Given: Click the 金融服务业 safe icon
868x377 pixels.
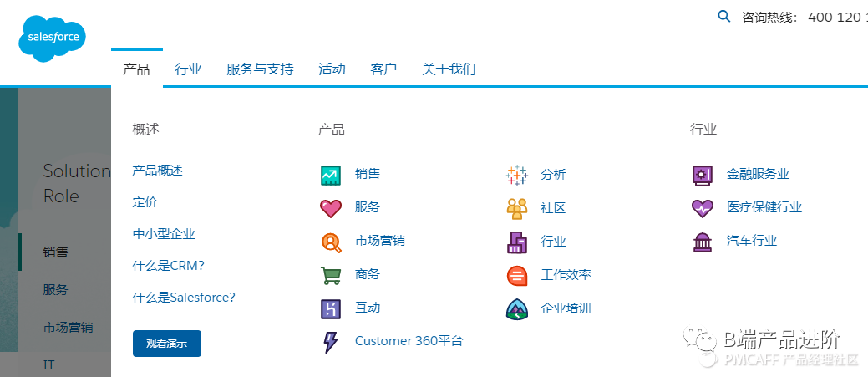Looking at the screenshot, I should click(703, 175).
